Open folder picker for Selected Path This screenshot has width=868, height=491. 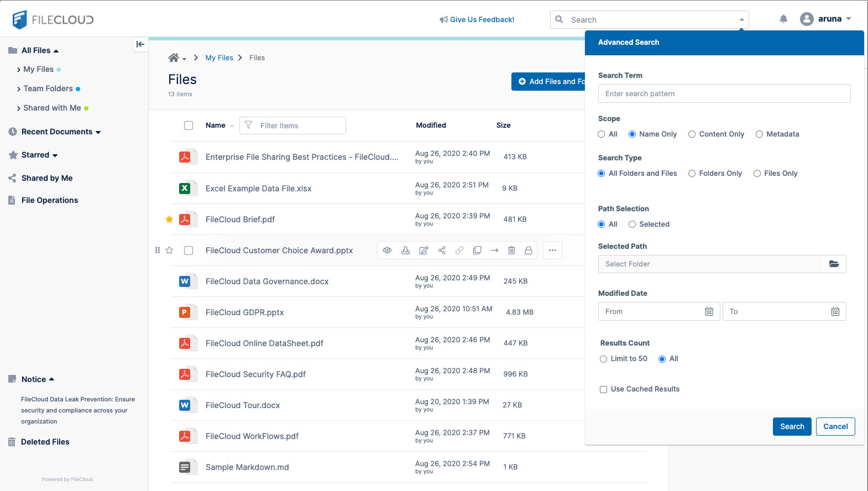click(x=834, y=264)
